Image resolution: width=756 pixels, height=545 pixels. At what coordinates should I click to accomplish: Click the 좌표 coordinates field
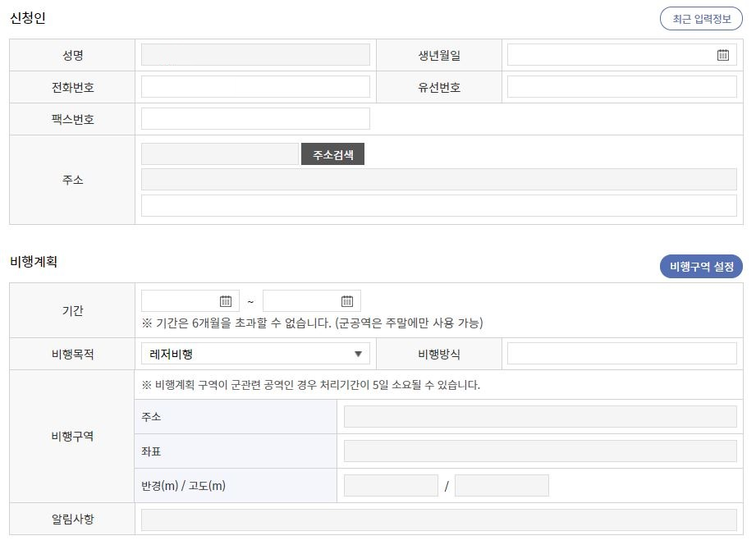tap(539, 451)
